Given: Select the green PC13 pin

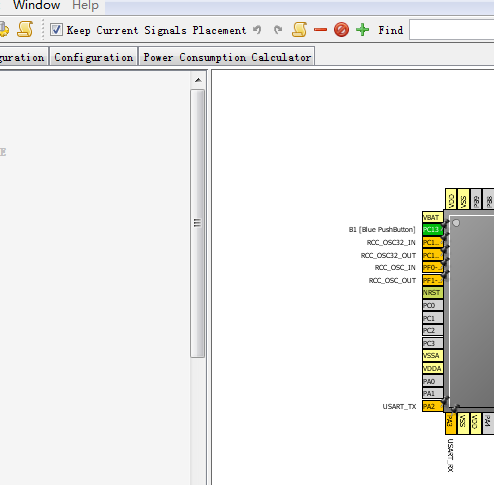Looking at the screenshot, I should 432,230.
